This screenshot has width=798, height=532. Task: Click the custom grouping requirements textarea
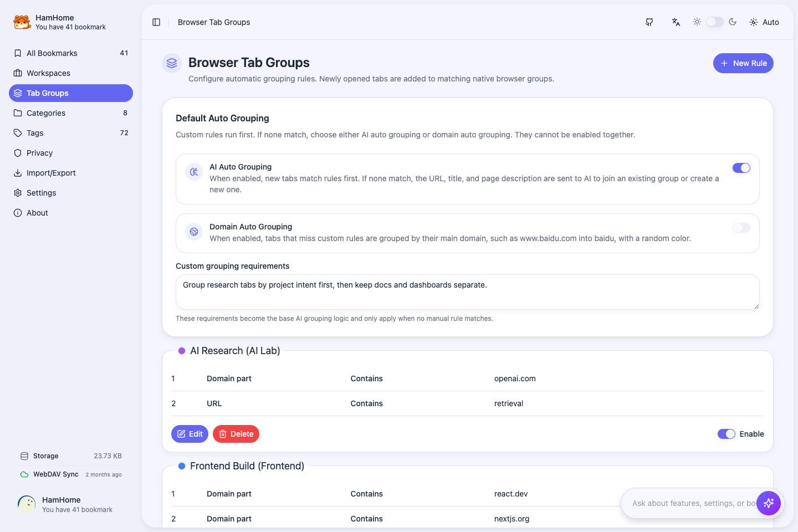point(468,292)
